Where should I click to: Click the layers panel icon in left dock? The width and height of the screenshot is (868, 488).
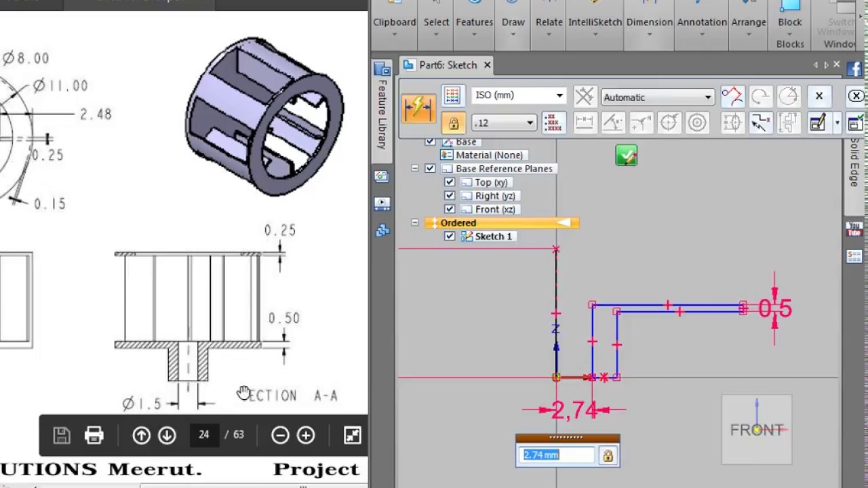tap(382, 176)
